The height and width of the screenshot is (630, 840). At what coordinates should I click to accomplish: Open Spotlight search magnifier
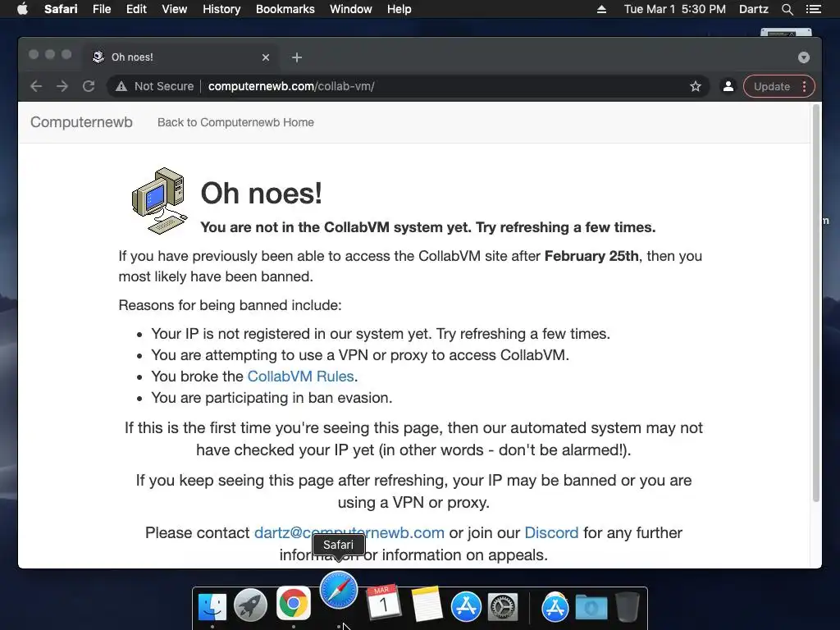787,9
